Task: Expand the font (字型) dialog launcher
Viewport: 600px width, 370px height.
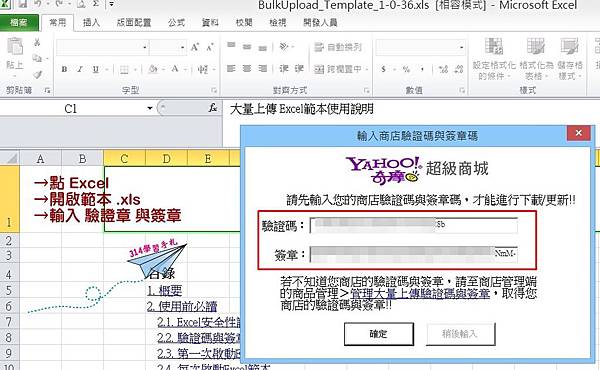Action: point(214,90)
